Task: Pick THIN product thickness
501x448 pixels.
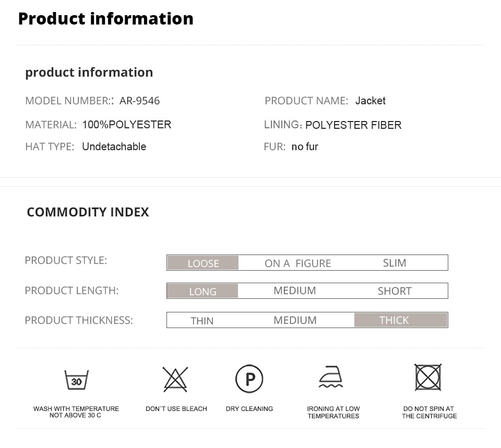Action: pyautogui.click(x=202, y=321)
